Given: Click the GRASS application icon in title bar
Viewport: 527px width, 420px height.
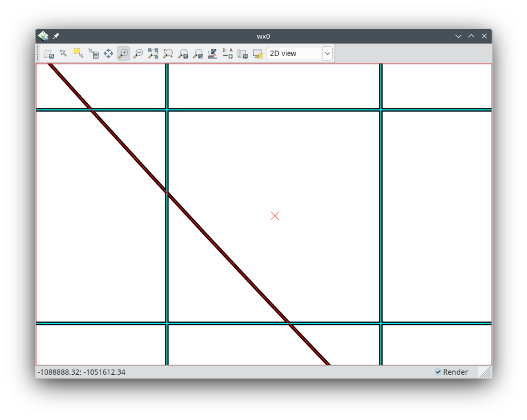Looking at the screenshot, I should pyautogui.click(x=43, y=36).
